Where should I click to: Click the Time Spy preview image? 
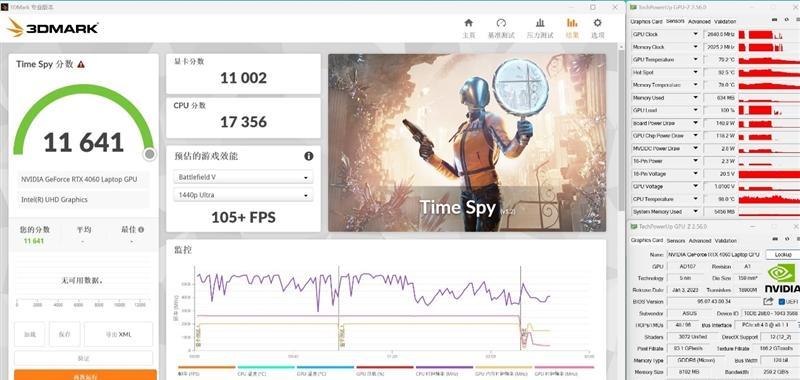coord(467,143)
